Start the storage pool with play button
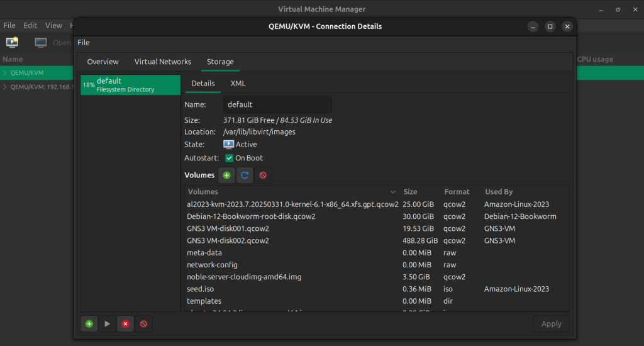This screenshot has height=346, width=644. 107,324
